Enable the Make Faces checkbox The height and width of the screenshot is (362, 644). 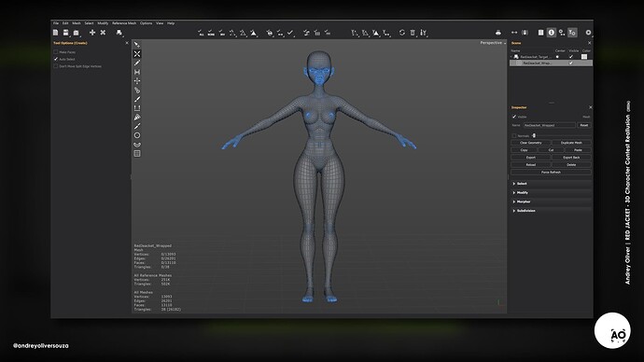pyautogui.click(x=55, y=52)
